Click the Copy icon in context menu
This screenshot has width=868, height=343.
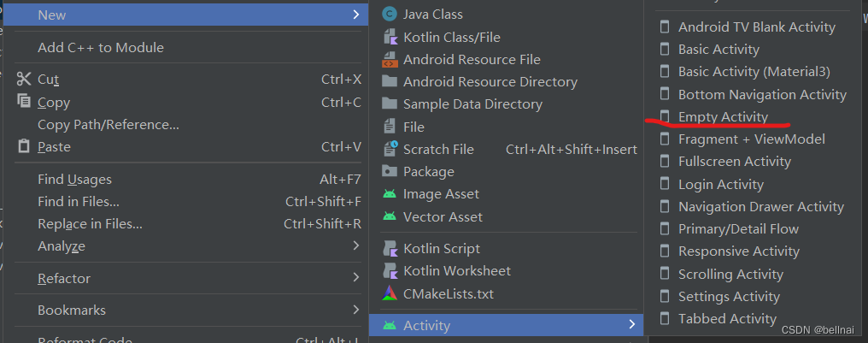24,101
